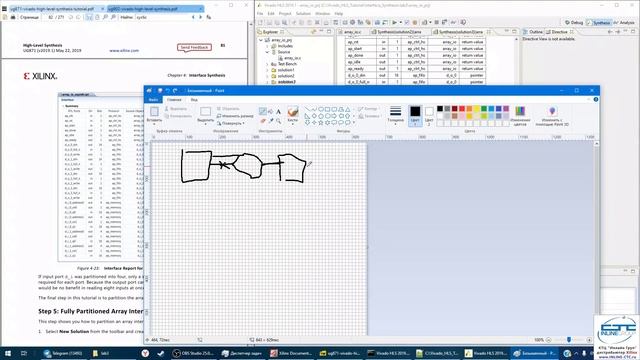Click the Save icon in Paint title bar
The image size is (640, 360).
(160, 91)
